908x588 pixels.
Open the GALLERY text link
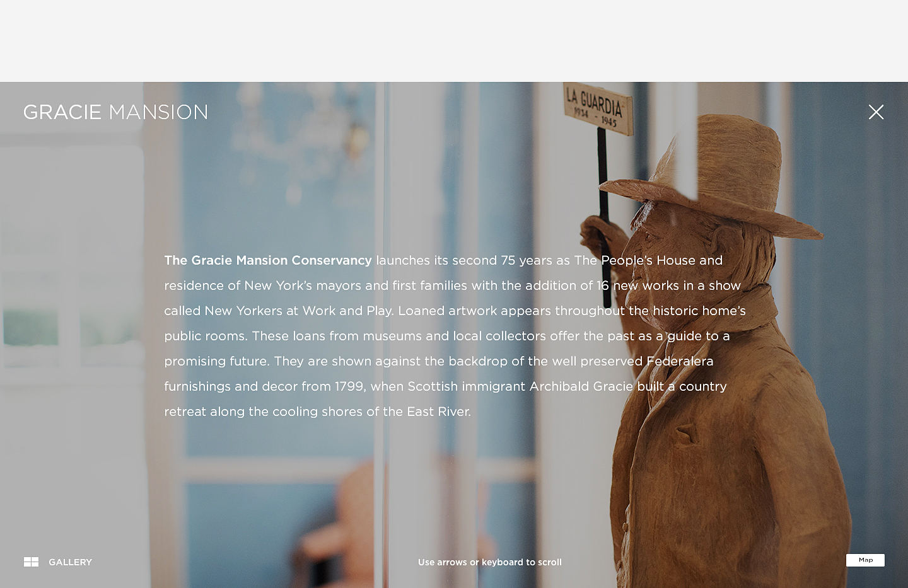(x=70, y=562)
